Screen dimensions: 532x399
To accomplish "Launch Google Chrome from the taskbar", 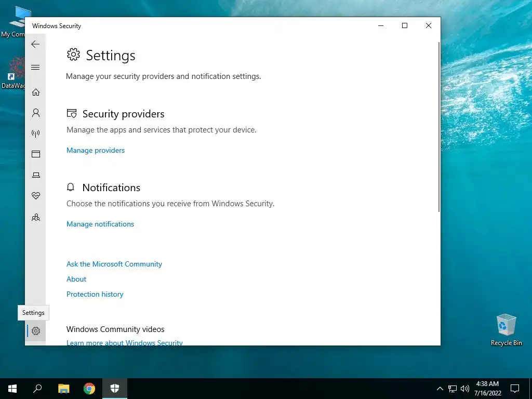I will tap(89, 389).
